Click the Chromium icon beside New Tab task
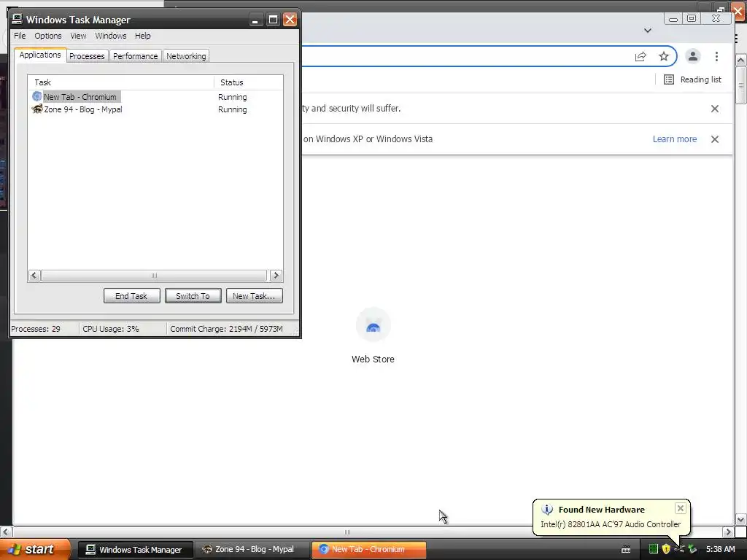 click(37, 97)
